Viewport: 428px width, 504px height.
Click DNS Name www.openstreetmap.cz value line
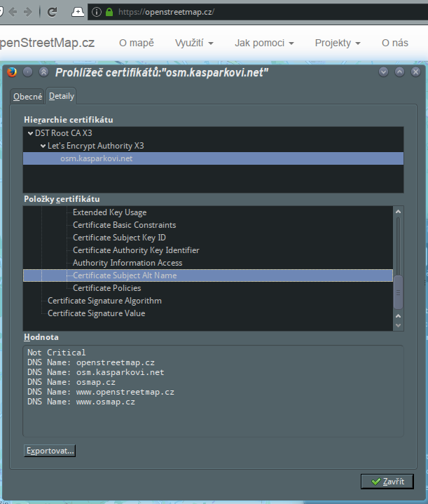[101, 392]
